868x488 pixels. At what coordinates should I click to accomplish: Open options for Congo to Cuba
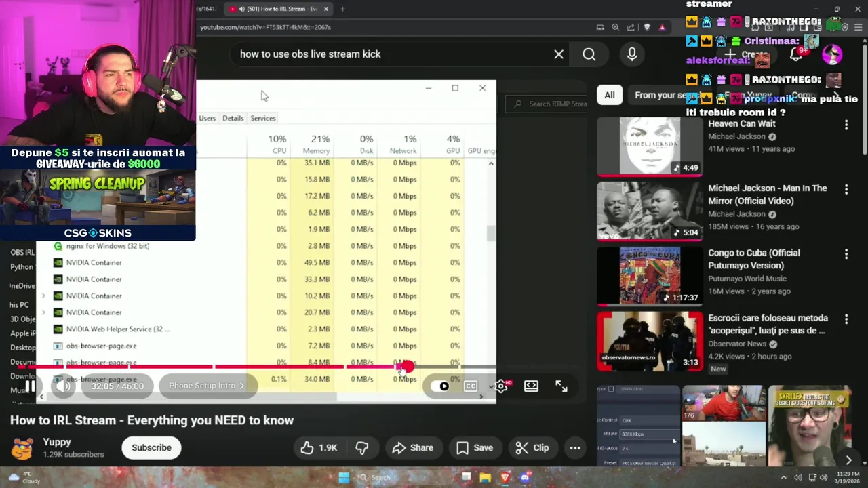click(x=846, y=254)
